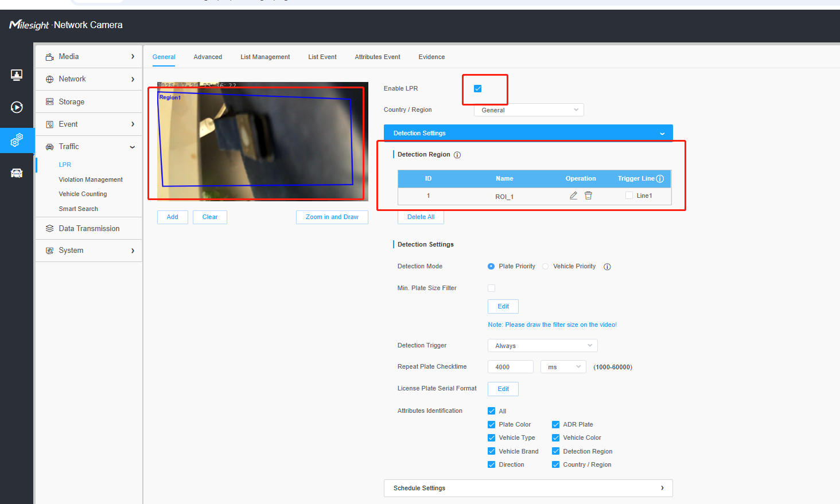840x504 pixels.
Task: Edit ROI_1 with the pencil icon
Action: click(573, 196)
